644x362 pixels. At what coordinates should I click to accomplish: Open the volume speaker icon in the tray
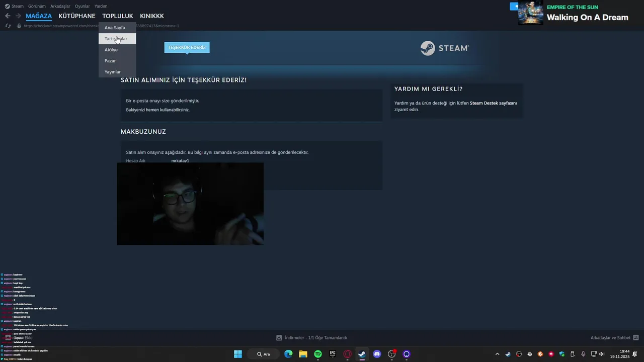(601, 354)
